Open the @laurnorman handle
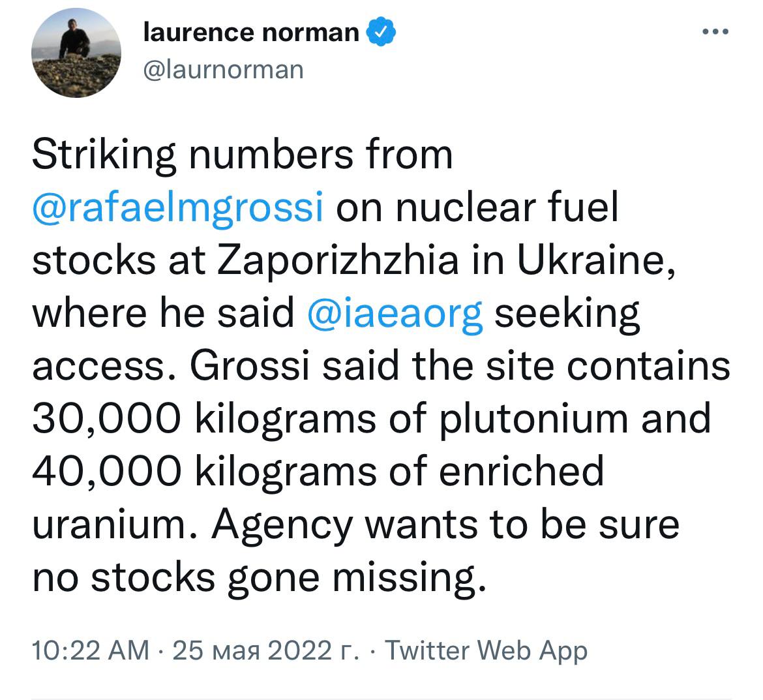The height and width of the screenshot is (700, 763). (223, 68)
